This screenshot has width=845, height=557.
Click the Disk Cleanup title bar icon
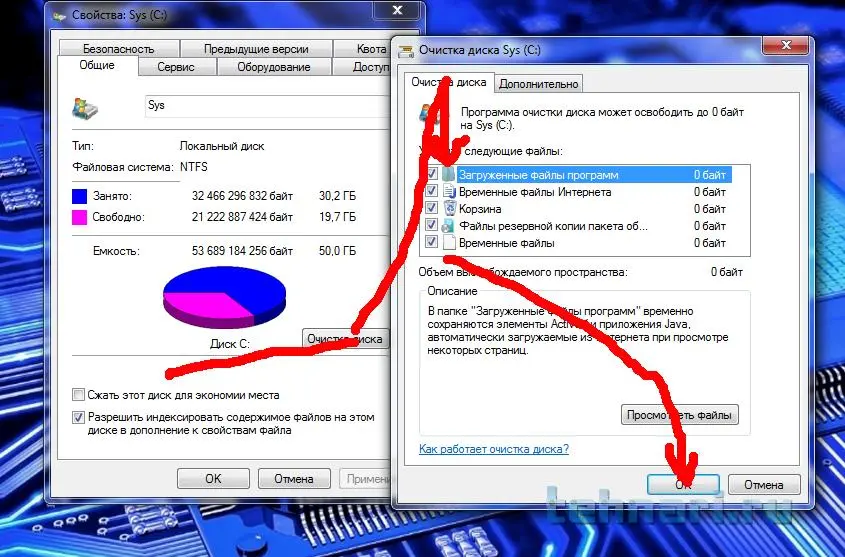(x=406, y=51)
